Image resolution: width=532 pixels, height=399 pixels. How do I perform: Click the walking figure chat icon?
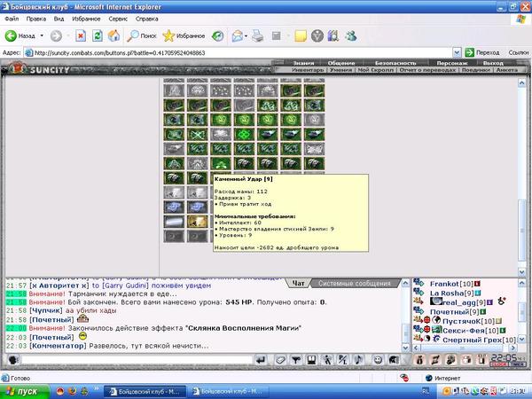(327, 360)
